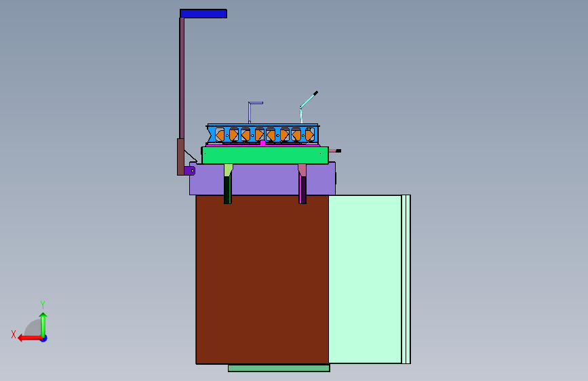Select the small purple hinge bracket

pyautogui.click(x=189, y=171)
